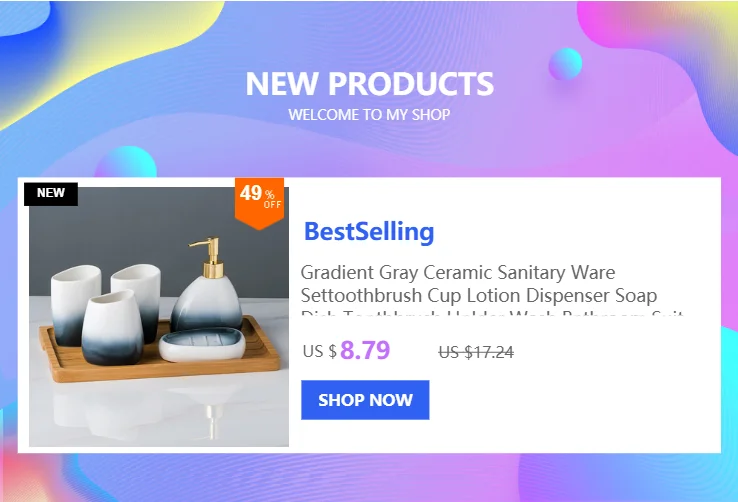Click the SHOP NOW button
Screen dimensions: 738x502
pyautogui.click(x=365, y=399)
